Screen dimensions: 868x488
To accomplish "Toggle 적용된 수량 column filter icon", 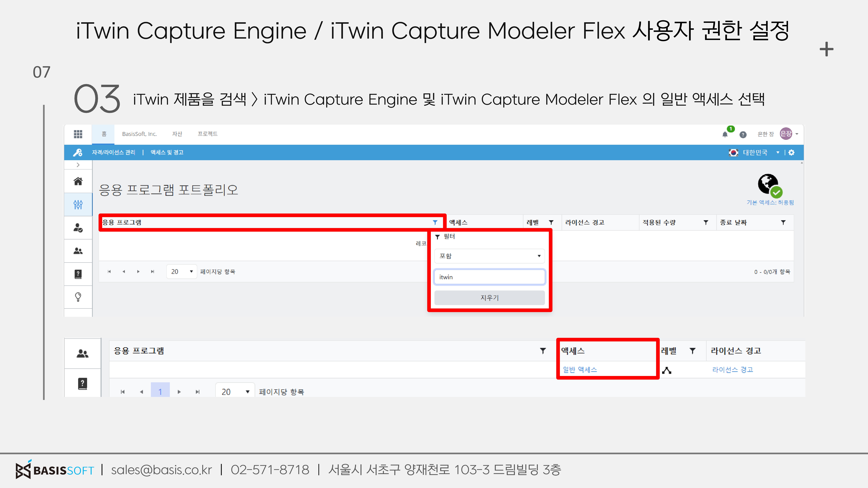I will (x=706, y=222).
